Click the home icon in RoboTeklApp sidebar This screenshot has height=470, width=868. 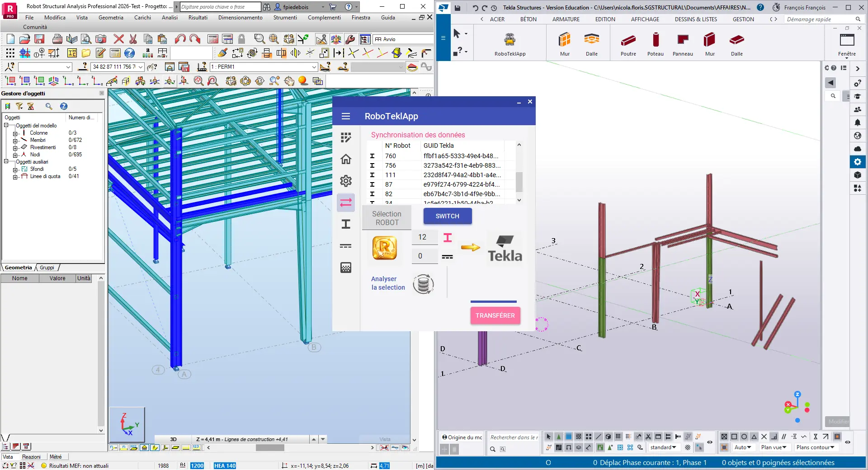pos(346,159)
